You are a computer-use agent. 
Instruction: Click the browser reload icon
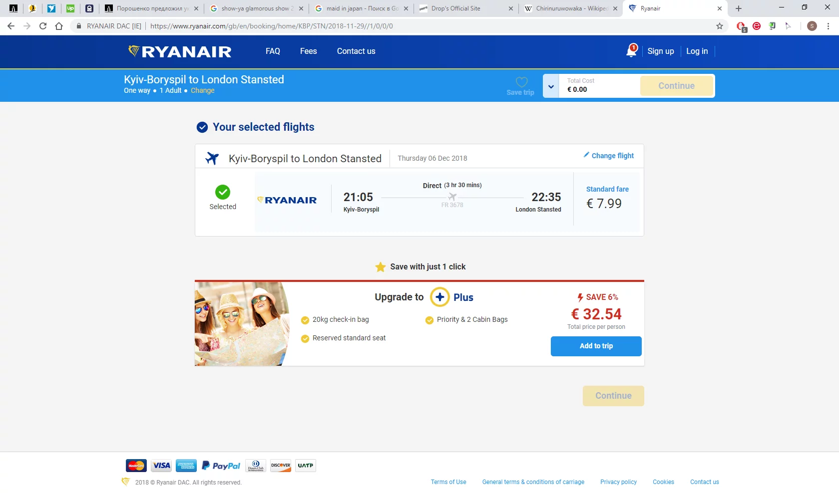coord(43,26)
